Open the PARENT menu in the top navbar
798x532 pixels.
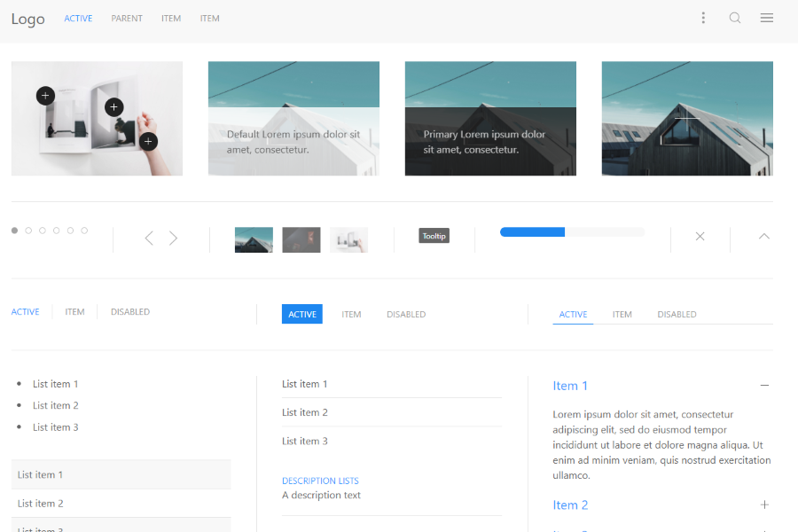(x=127, y=19)
